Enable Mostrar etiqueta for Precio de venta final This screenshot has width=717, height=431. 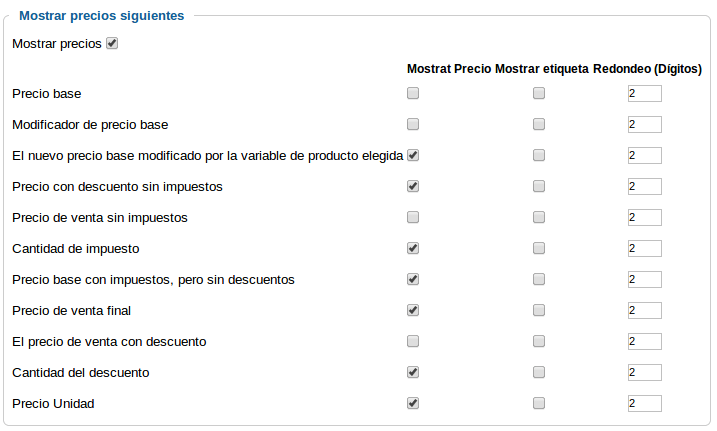(x=539, y=310)
